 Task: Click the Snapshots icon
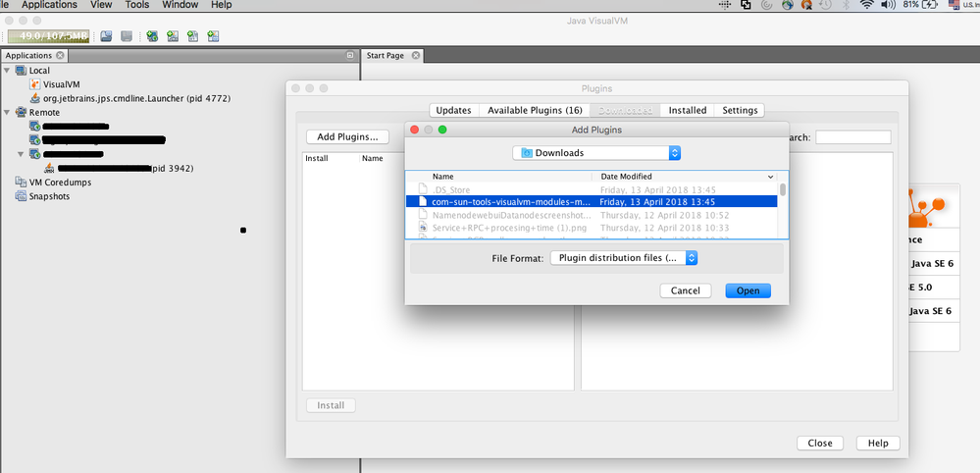point(21,196)
